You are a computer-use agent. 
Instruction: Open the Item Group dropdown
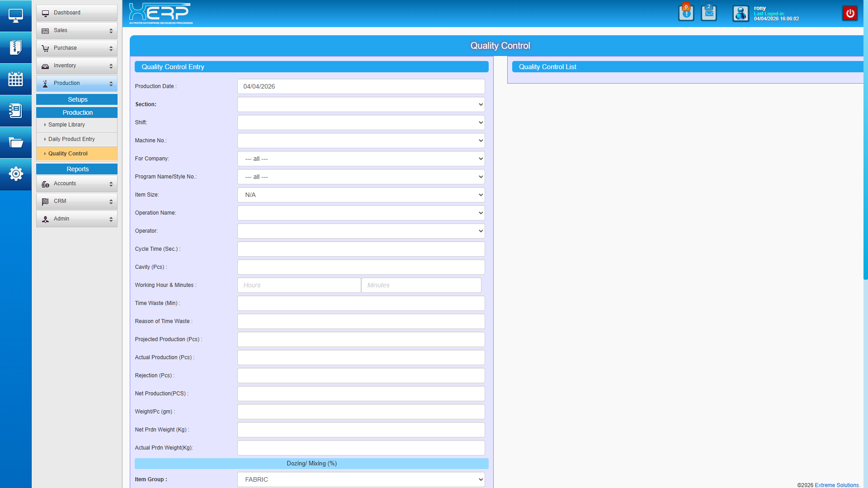tap(361, 479)
